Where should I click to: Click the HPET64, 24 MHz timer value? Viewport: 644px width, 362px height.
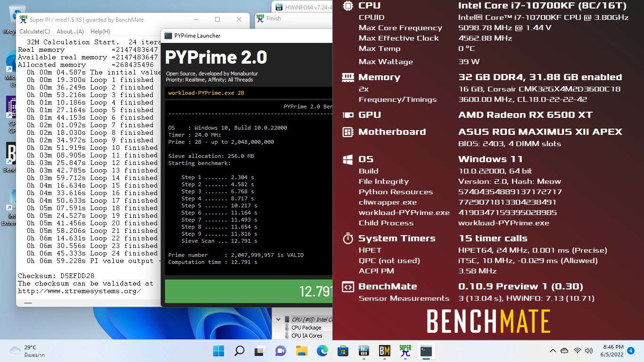532,250
